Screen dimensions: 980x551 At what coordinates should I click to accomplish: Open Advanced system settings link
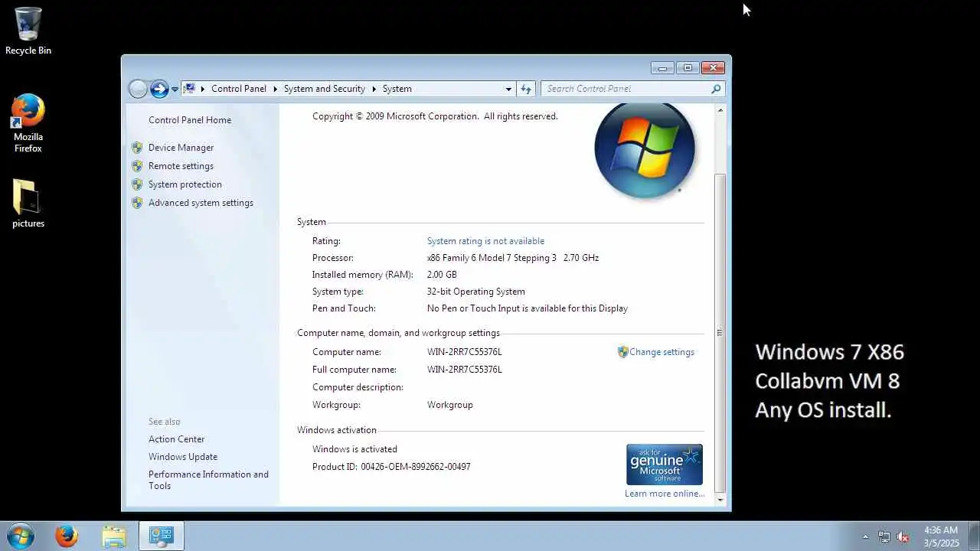[201, 203]
